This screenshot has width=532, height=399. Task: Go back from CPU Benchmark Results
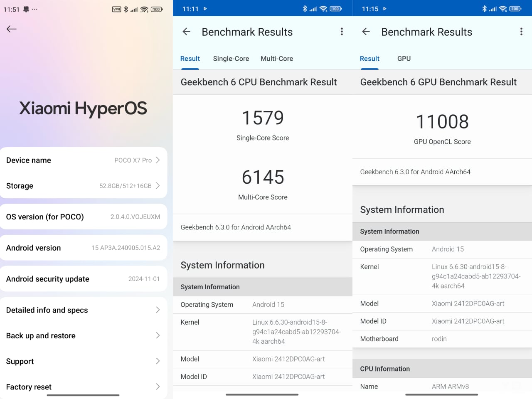click(x=186, y=32)
